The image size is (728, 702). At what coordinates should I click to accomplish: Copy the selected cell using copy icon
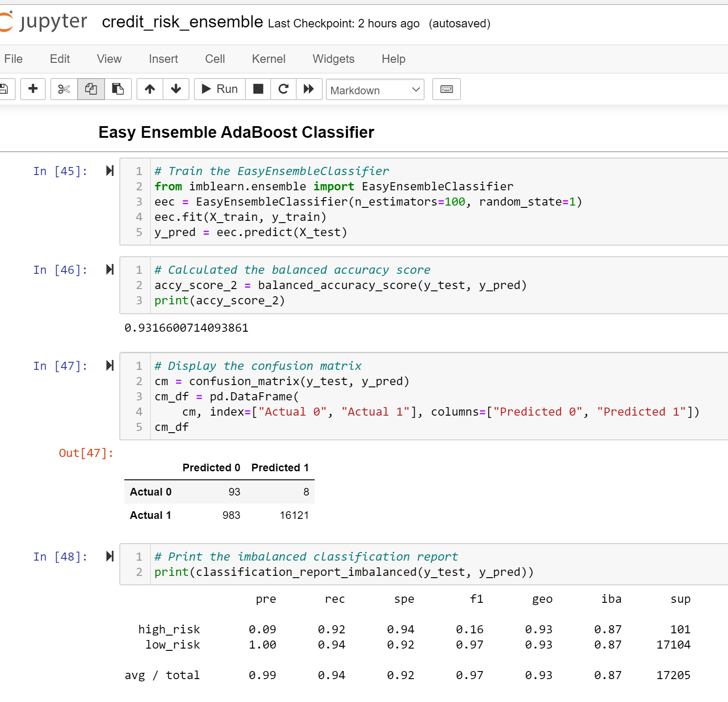pos(91,89)
